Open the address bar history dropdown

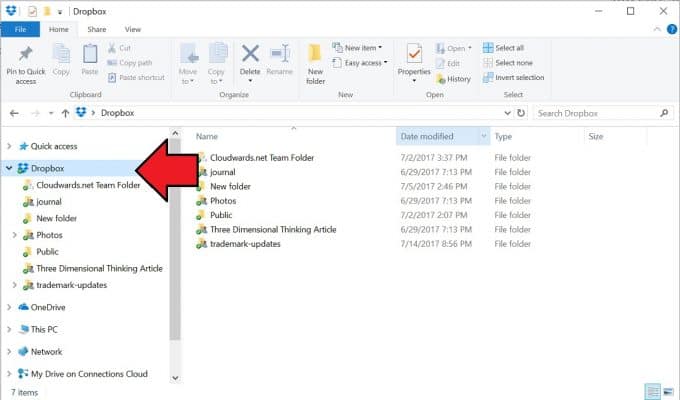pyautogui.click(x=507, y=113)
